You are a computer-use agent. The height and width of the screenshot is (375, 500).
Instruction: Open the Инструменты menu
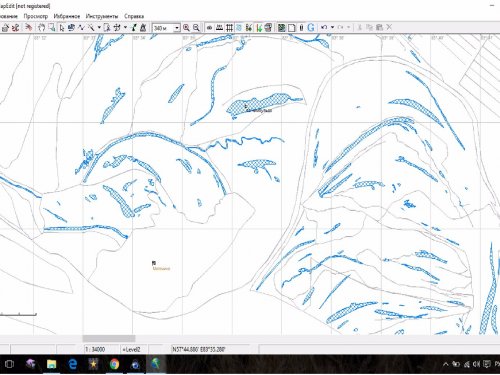click(x=102, y=16)
